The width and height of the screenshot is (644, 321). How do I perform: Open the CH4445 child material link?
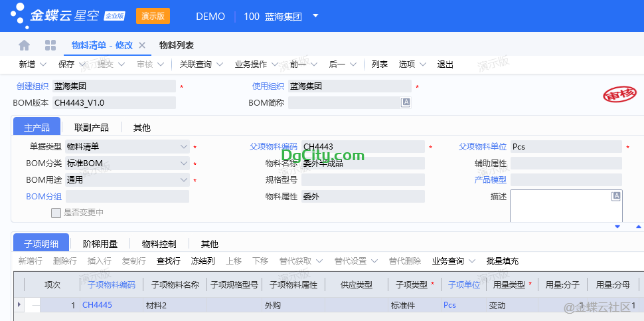coord(97,304)
